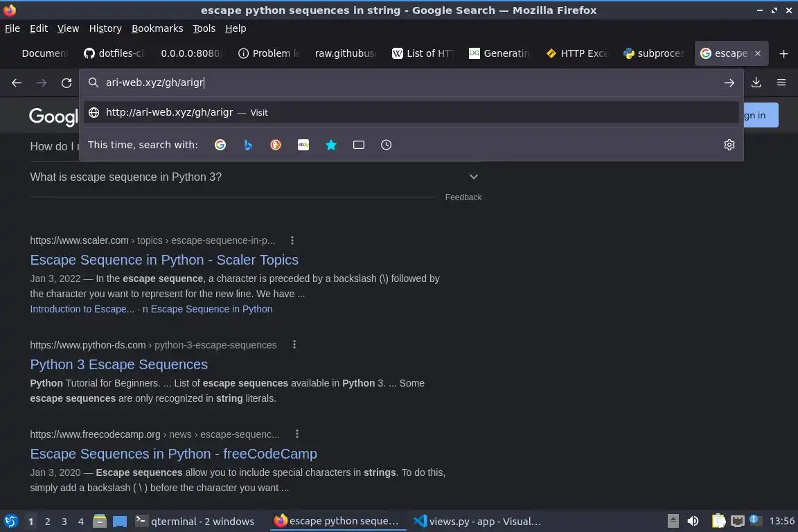Switch to the raw.githubusercontent tab
The width and height of the screenshot is (798, 532).
pos(345,53)
